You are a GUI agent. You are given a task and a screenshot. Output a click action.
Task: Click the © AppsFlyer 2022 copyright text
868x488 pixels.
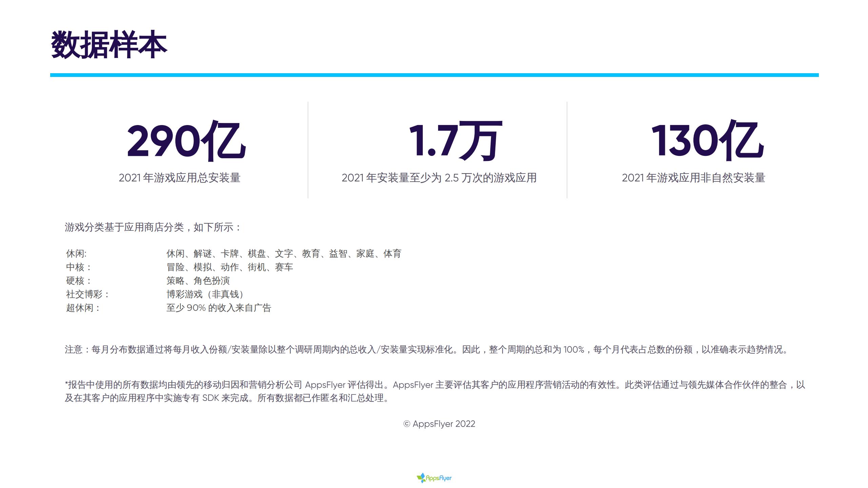pyautogui.click(x=439, y=424)
